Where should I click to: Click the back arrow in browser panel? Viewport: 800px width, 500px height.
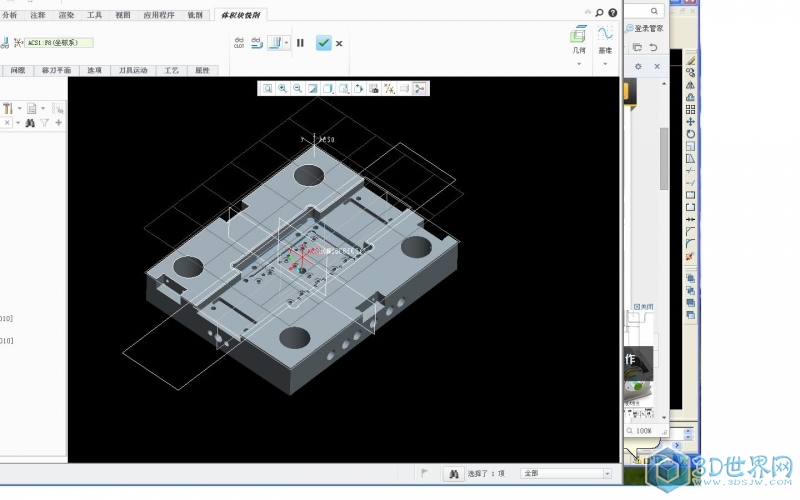click(654, 47)
